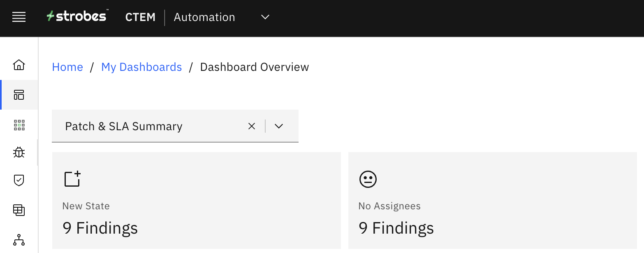The image size is (644, 253).
Task: Navigate to My Dashboards breadcrumb
Action: point(141,67)
